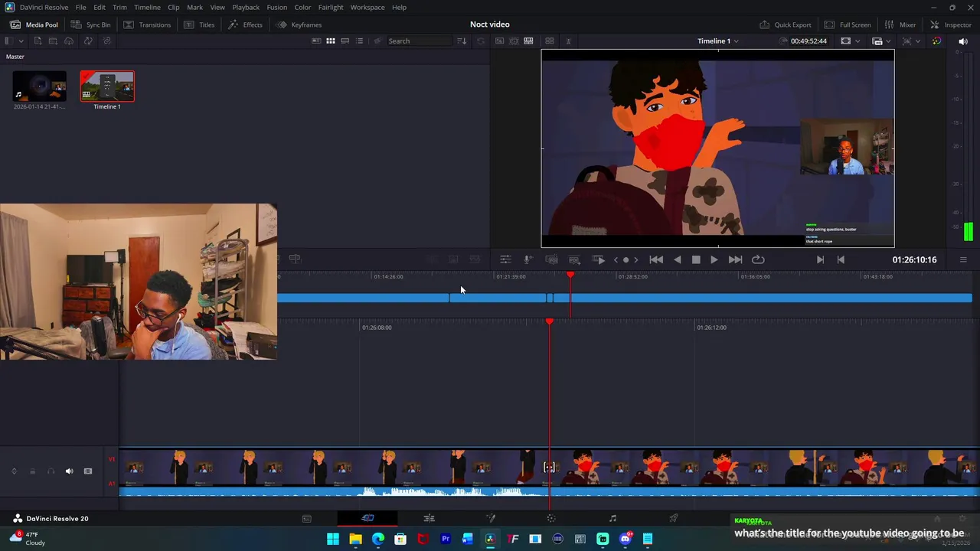
Task: Mute the track with speaker icon
Action: click(69, 471)
